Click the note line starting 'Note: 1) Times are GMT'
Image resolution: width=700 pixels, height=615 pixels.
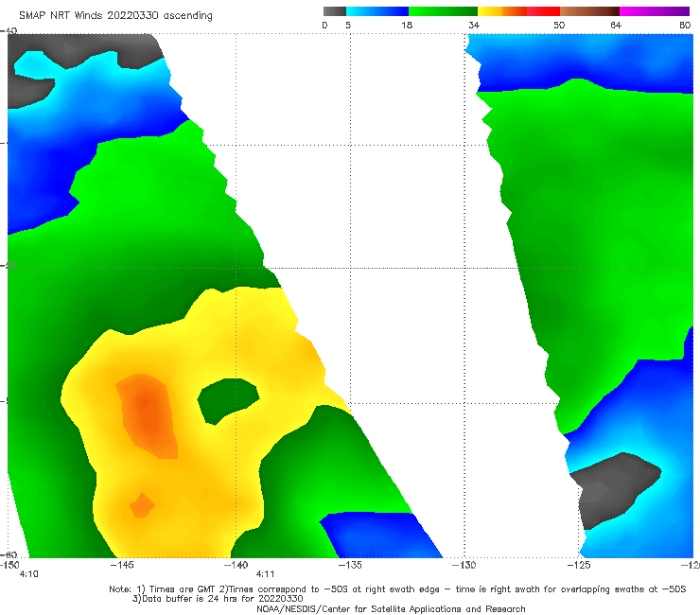(x=397, y=589)
